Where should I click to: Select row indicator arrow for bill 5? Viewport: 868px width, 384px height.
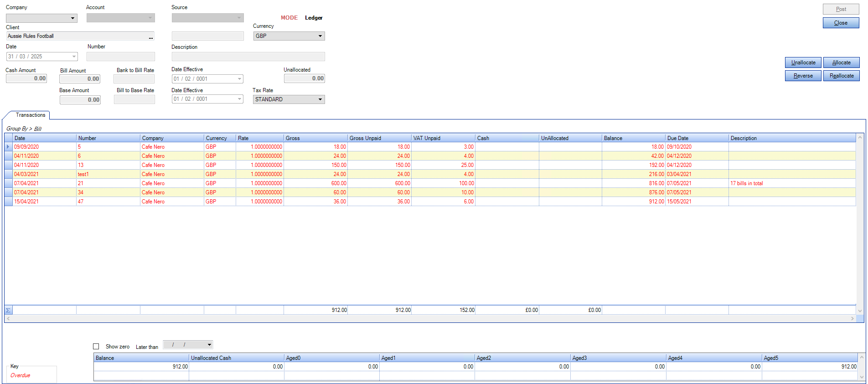click(8, 147)
